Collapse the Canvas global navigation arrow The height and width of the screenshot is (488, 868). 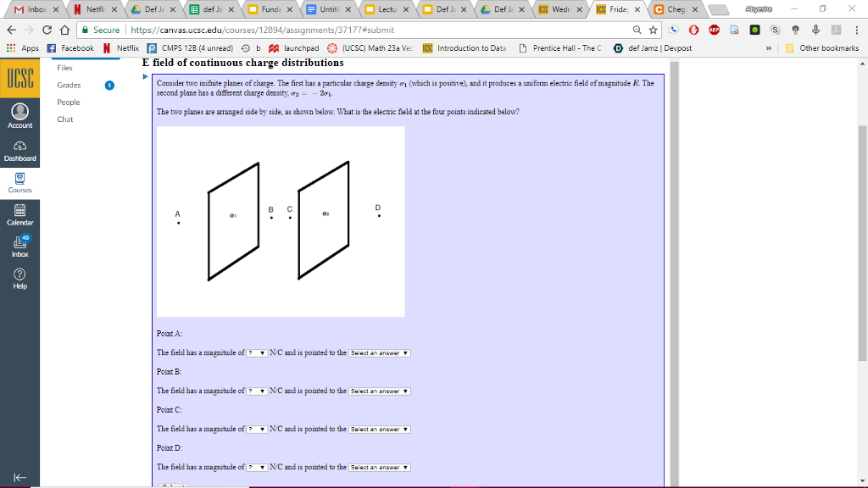click(x=20, y=478)
